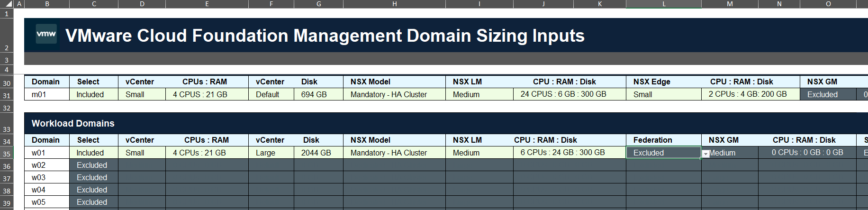The width and height of the screenshot is (868, 210).
Task: Click m01 NSX LM Medium cell
Action: tap(479, 94)
